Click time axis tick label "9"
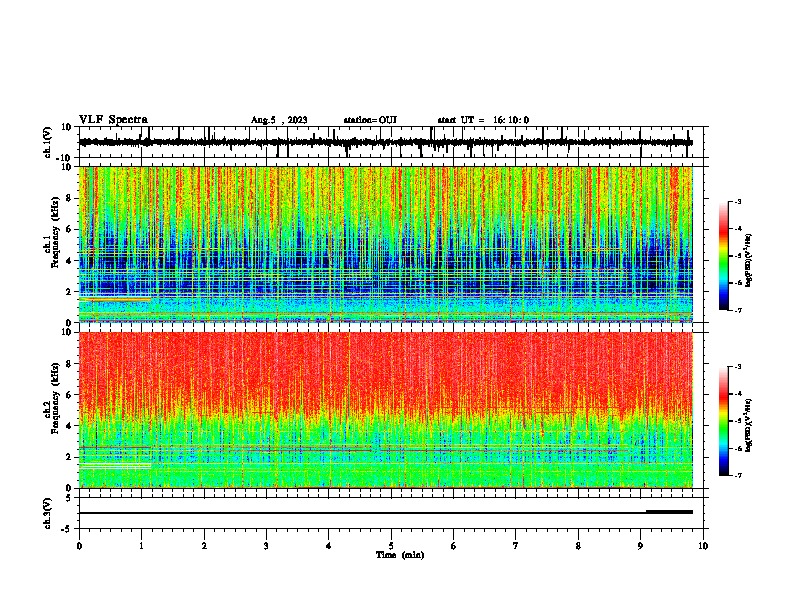792x612 pixels. click(x=640, y=546)
